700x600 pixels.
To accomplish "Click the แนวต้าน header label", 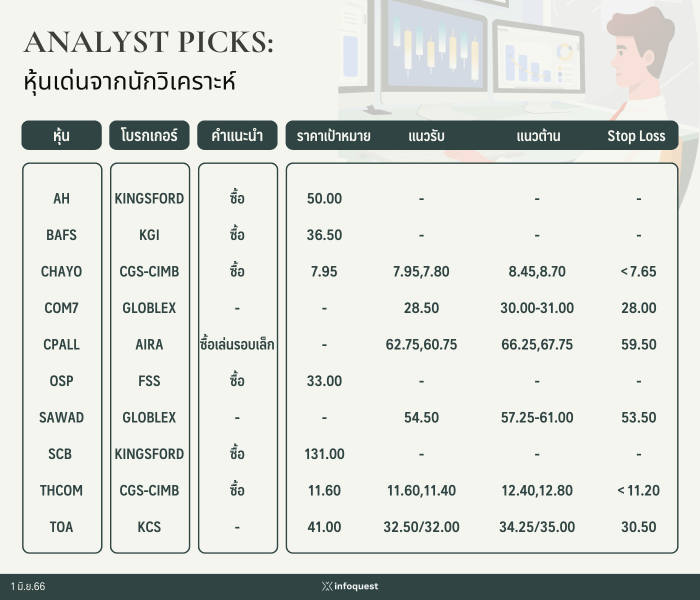I will (x=538, y=136).
